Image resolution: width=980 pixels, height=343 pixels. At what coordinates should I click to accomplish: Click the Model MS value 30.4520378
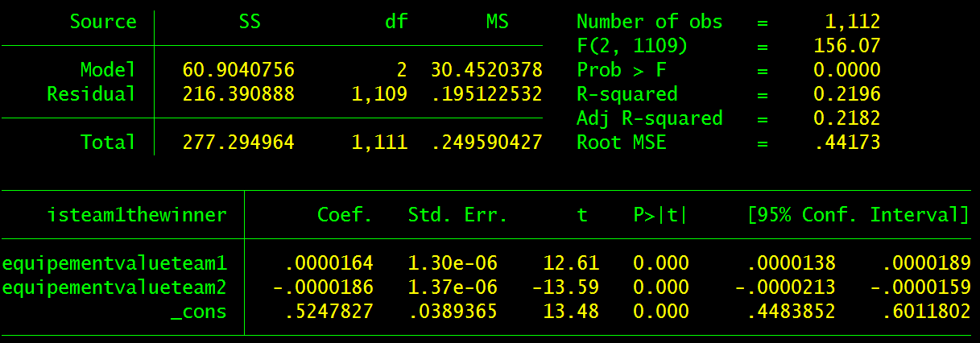pos(486,70)
